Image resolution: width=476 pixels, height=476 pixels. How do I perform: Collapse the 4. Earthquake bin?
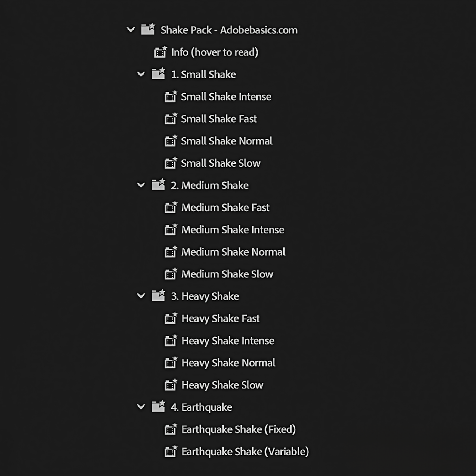coord(141,407)
